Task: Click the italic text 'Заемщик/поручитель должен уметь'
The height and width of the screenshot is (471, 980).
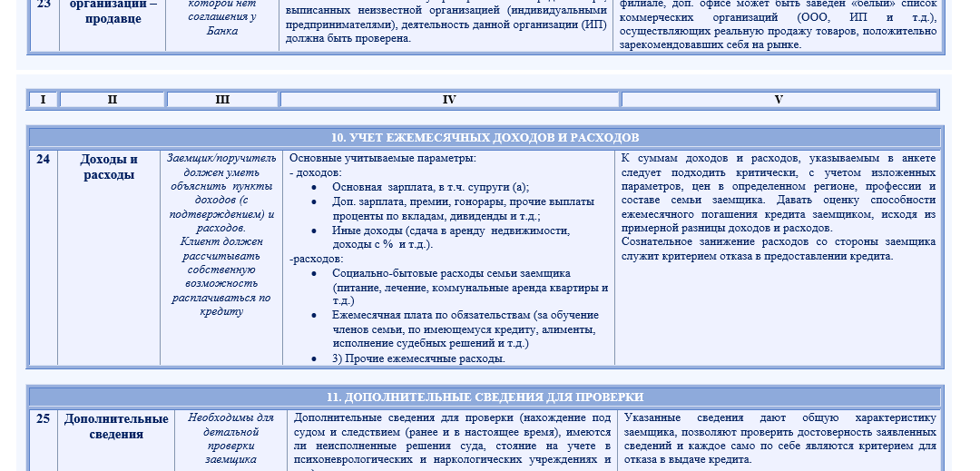Action: click(221, 165)
